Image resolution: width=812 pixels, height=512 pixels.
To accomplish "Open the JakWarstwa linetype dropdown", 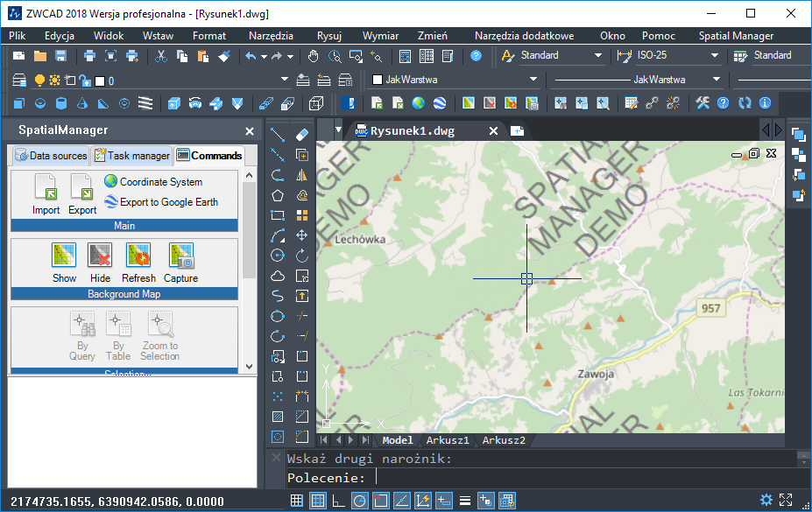I will click(717, 80).
